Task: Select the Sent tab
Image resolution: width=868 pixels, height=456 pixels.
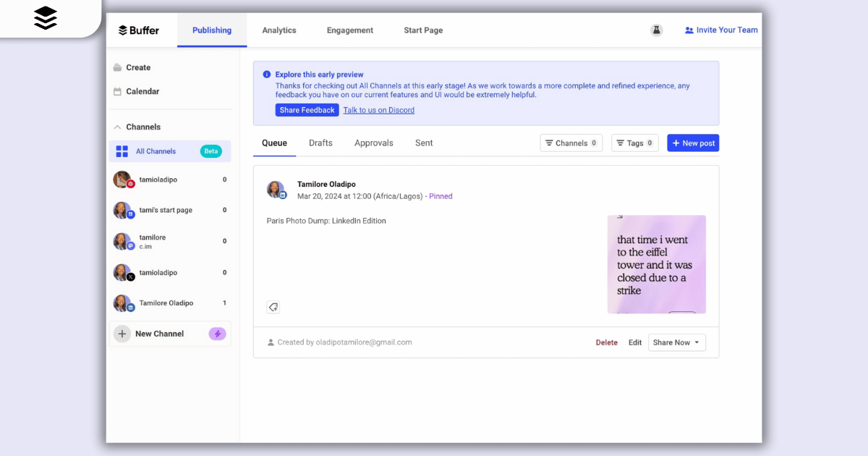Action: coord(424,143)
